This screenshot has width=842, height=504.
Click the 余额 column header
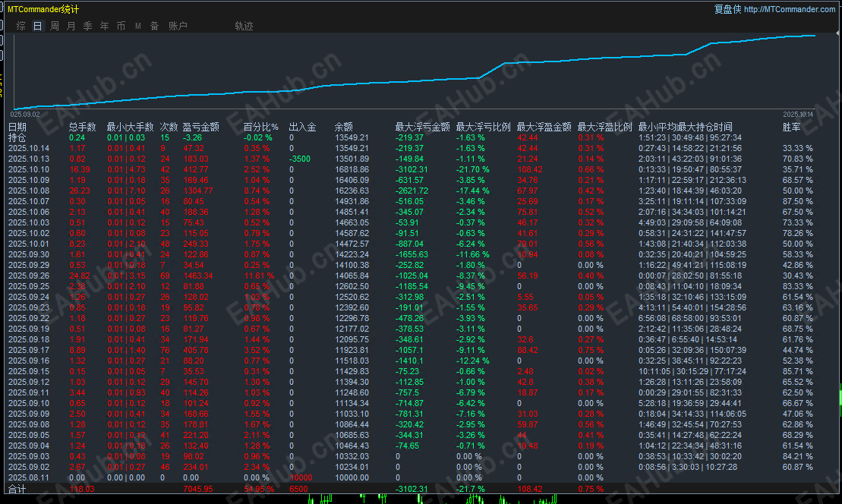pos(344,128)
